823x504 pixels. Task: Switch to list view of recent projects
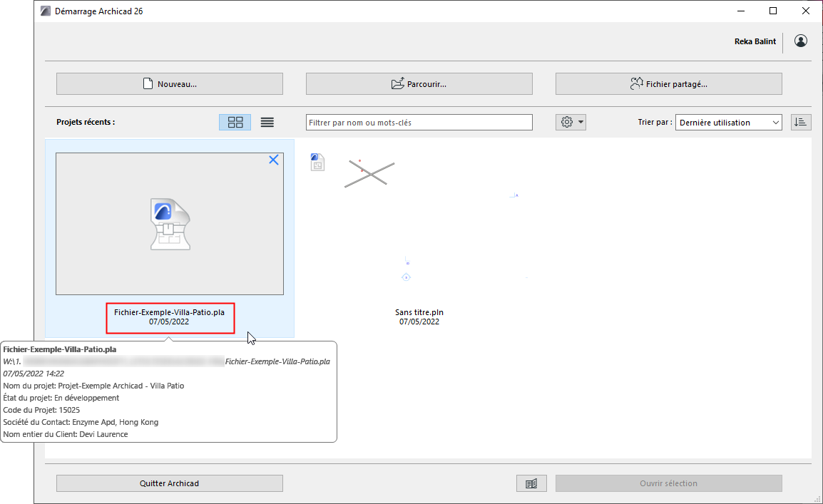(x=267, y=122)
